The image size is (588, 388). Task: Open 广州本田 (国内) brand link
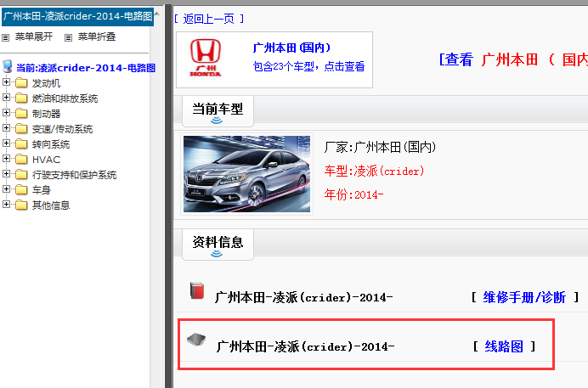click(x=291, y=48)
